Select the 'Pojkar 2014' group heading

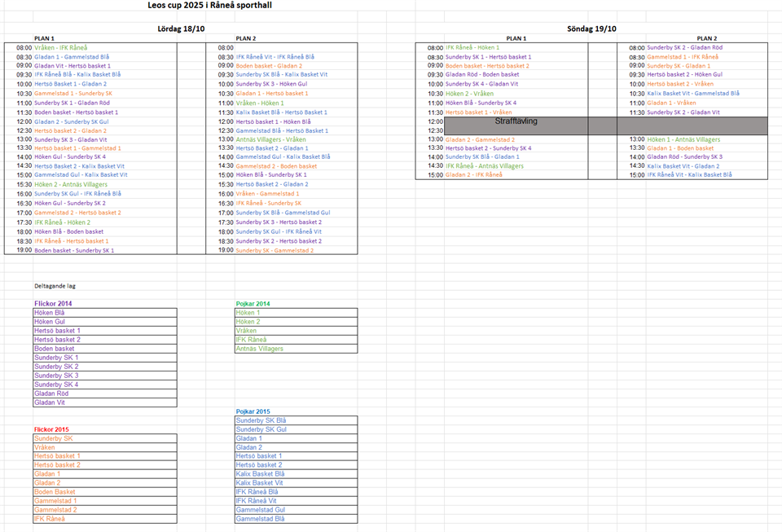(x=253, y=304)
